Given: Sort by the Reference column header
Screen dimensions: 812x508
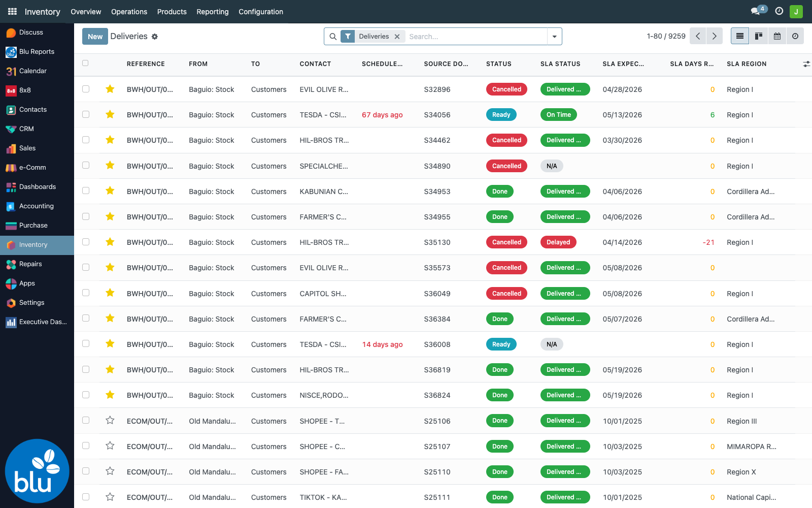Looking at the screenshot, I should point(146,64).
